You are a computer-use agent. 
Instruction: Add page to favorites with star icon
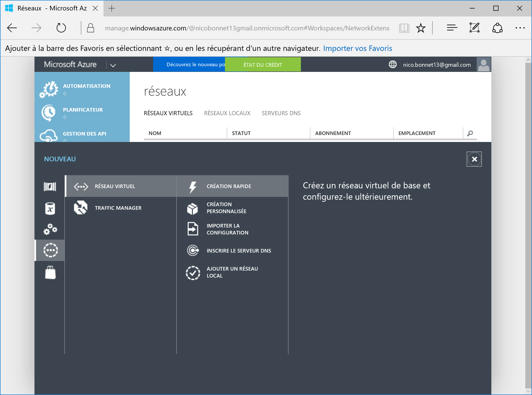[x=421, y=28]
